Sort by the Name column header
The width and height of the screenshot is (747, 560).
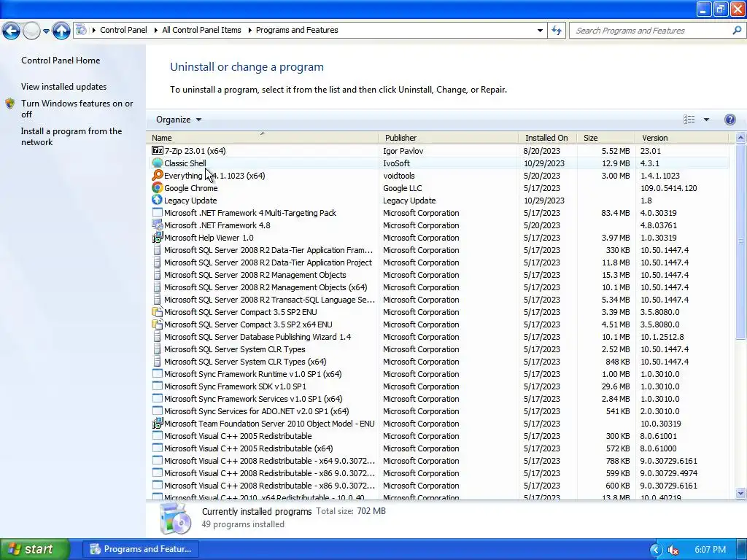pyautogui.click(x=263, y=138)
